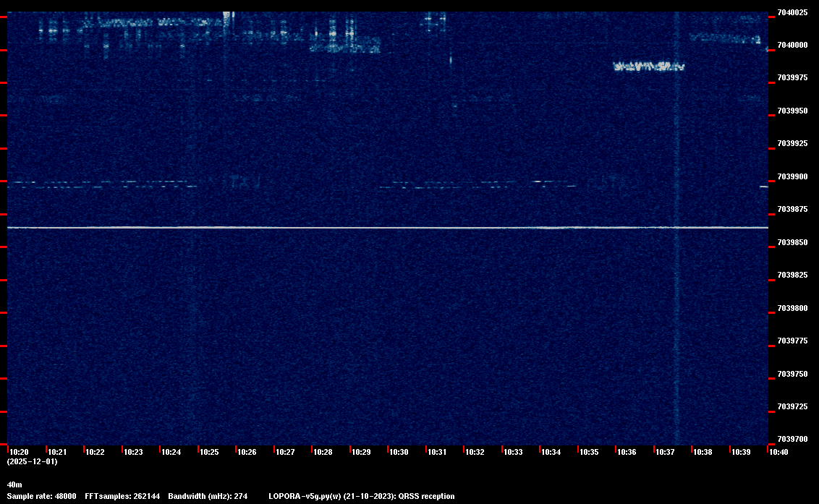This screenshot has height=504, width=819.
Task: Click the 10:37 time axis label
Action: [665, 452]
